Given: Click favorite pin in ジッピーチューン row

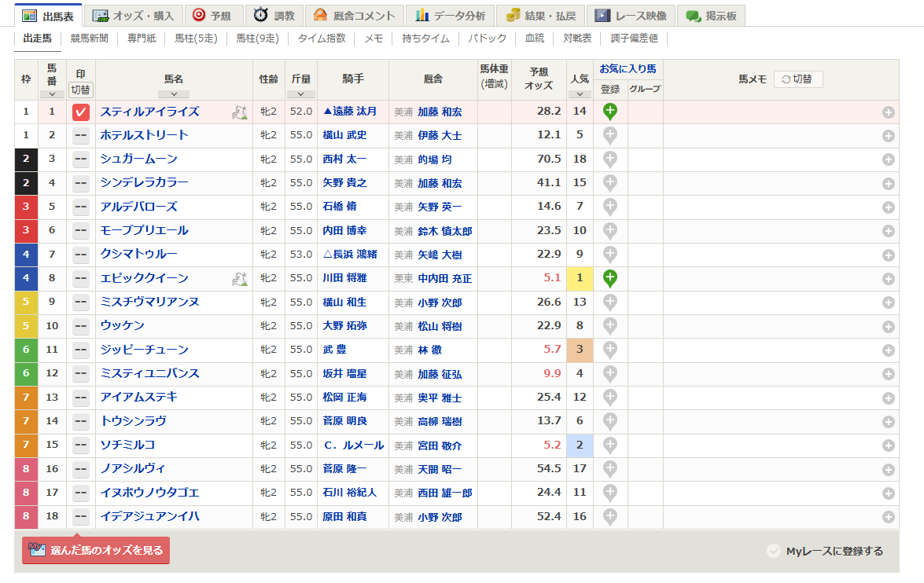Looking at the screenshot, I should [610, 350].
